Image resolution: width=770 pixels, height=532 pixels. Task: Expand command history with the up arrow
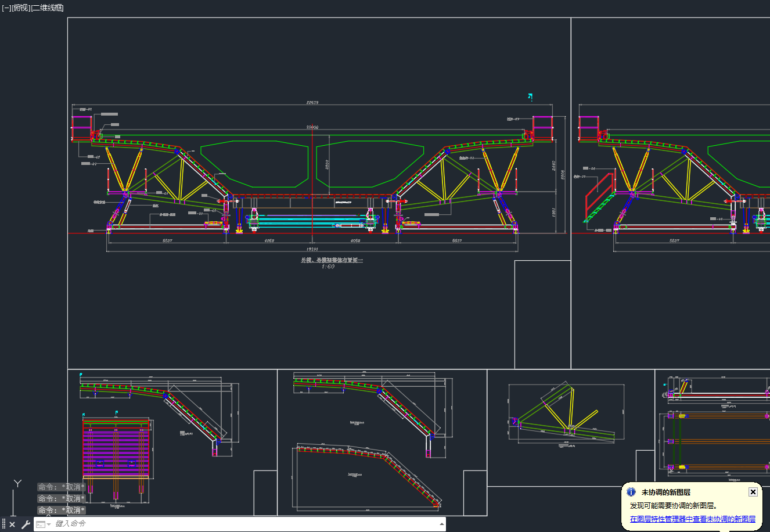[x=442, y=524]
